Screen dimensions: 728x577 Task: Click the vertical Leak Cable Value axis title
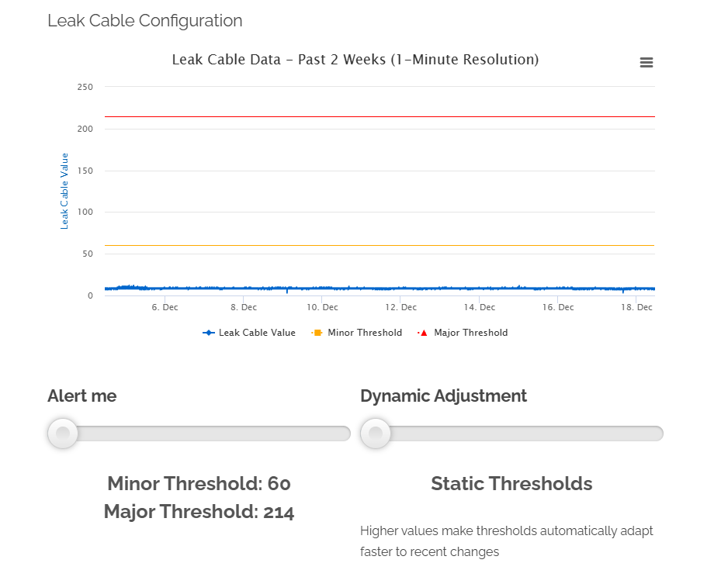[x=64, y=191]
